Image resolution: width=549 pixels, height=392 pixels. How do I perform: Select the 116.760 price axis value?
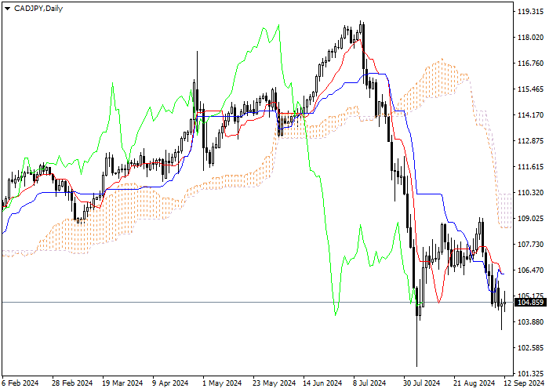[x=530, y=64]
